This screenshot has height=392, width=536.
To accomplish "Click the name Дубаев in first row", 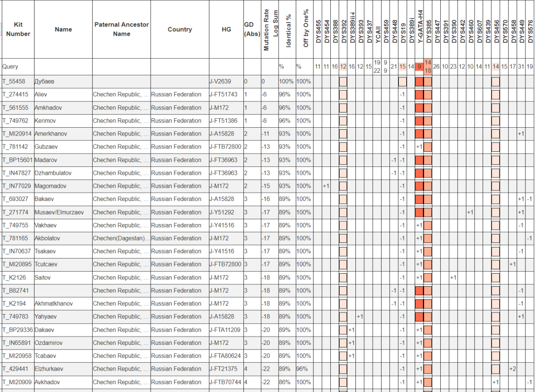I will [44, 82].
